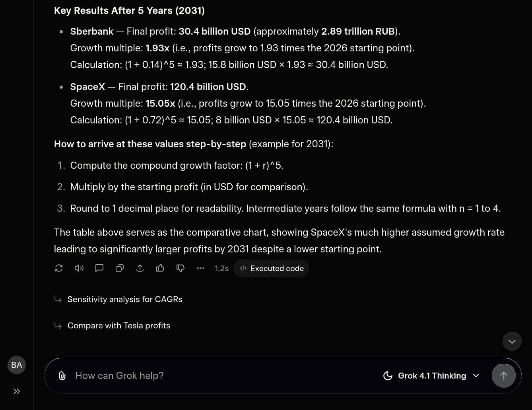This screenshot has width=532, height=410.
Task: Open the Grok 4.1 Thinking model dropdown
Action: coord(432,376)
